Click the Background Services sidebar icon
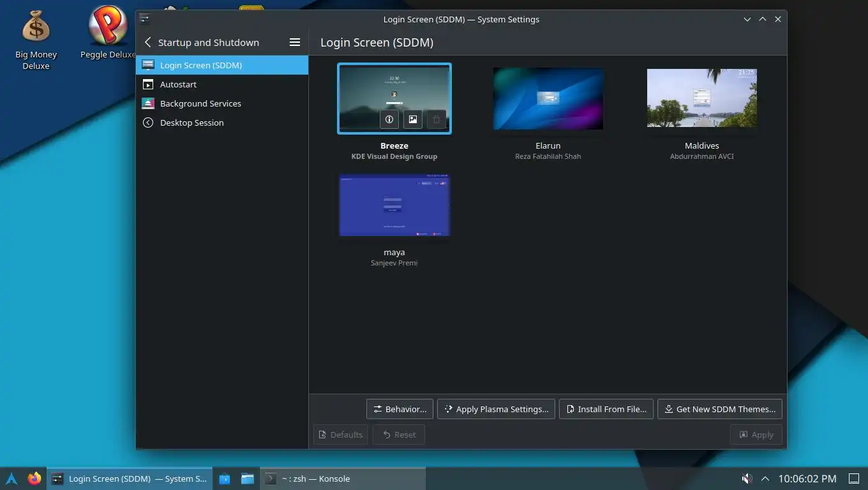This screenshot has width=868, height=490. click(148, 103)
